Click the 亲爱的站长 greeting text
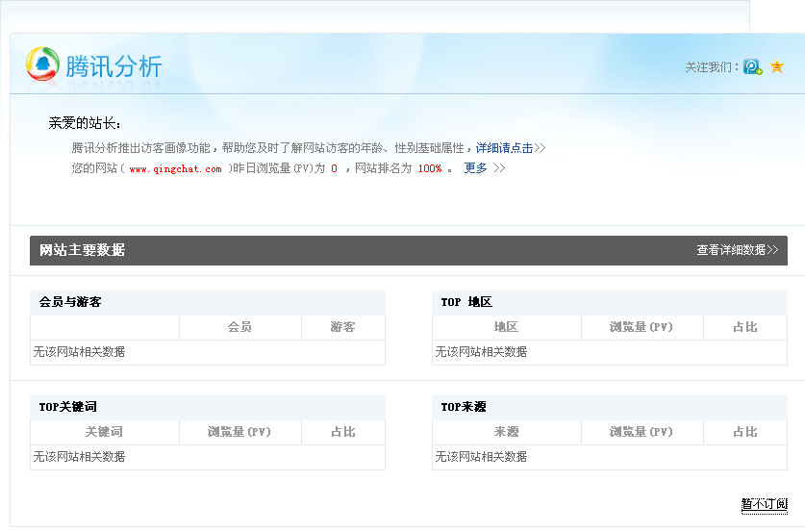The image size is (805, 532). tap(85, 123)
